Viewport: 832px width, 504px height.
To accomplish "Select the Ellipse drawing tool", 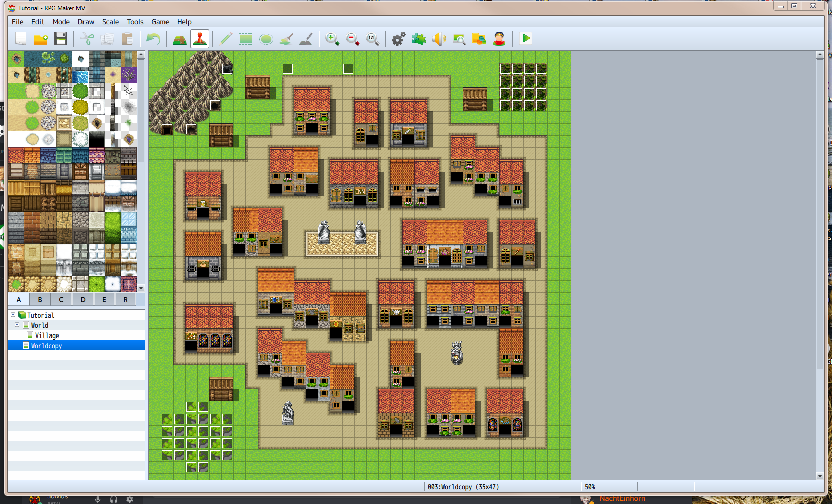I will (x=266, y=39).
